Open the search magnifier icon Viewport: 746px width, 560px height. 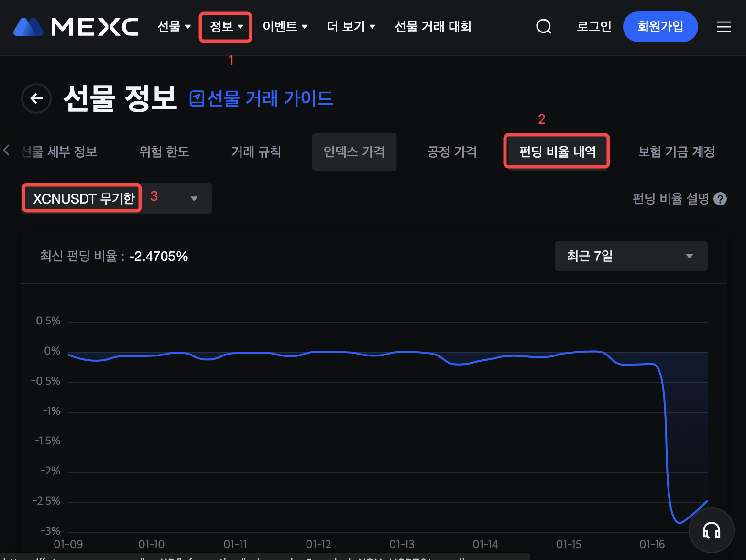point(543,27)
